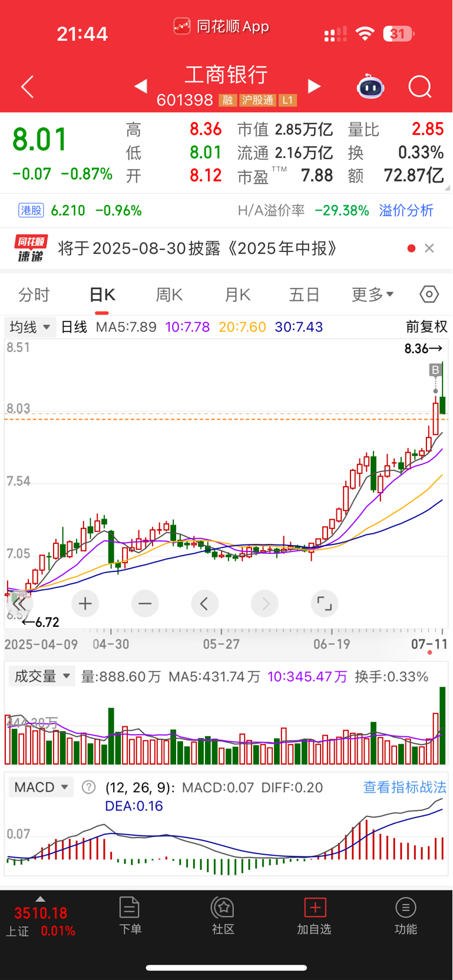This screenshot has height=980, width=453.
Task: Switch to 月K tab
Action: click(237, 294)
